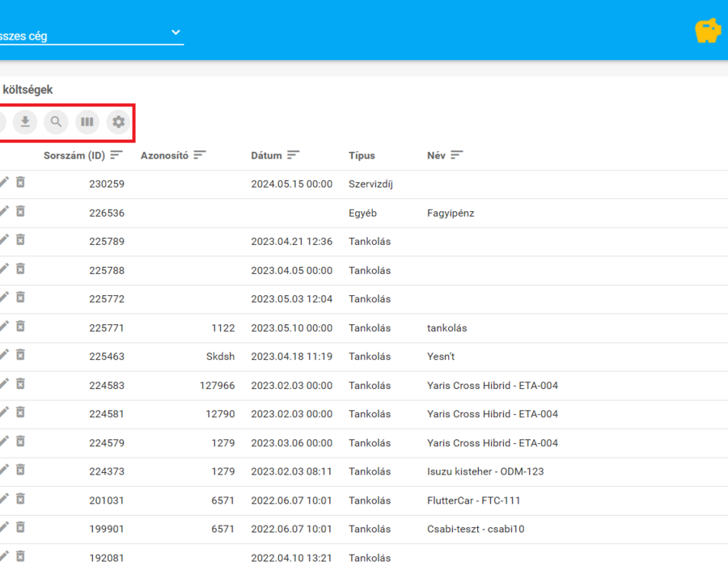Click date 2024.05.15 00:00

tap(291, 184)
